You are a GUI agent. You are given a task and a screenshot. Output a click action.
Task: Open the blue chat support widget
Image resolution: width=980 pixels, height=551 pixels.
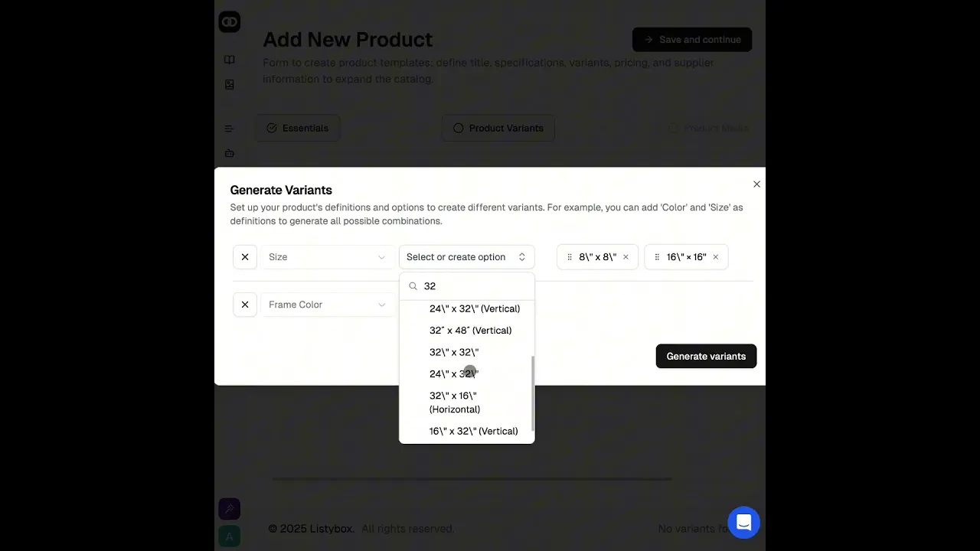coord(743,523)
